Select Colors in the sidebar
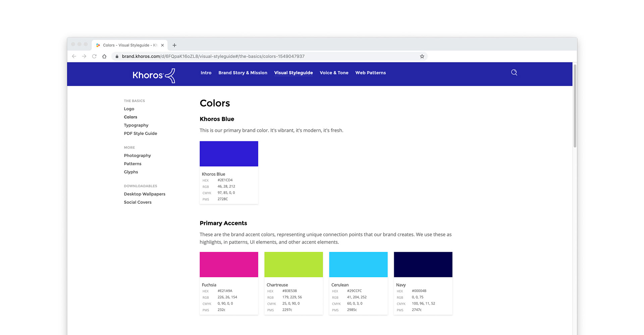 [130, 117]
